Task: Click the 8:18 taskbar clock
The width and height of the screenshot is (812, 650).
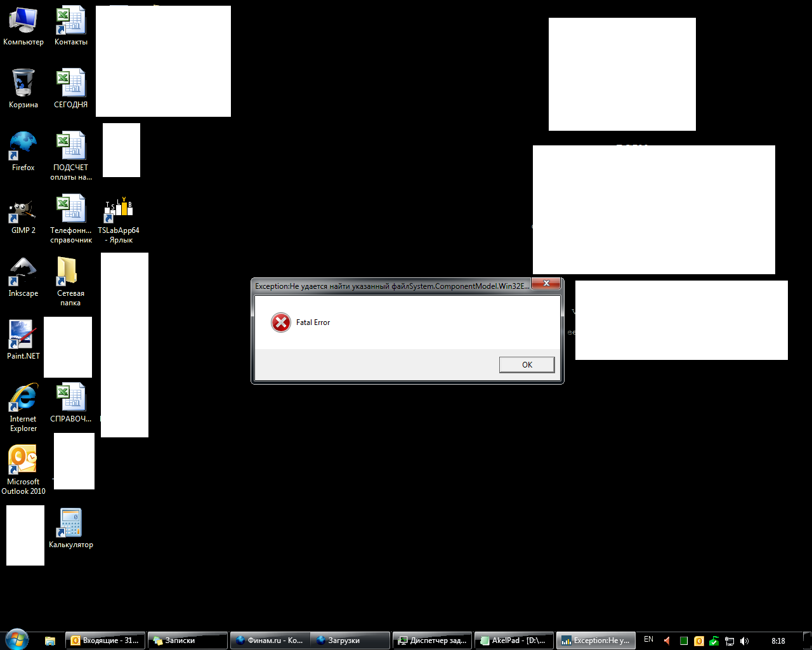Action: [x=778, y=640]
